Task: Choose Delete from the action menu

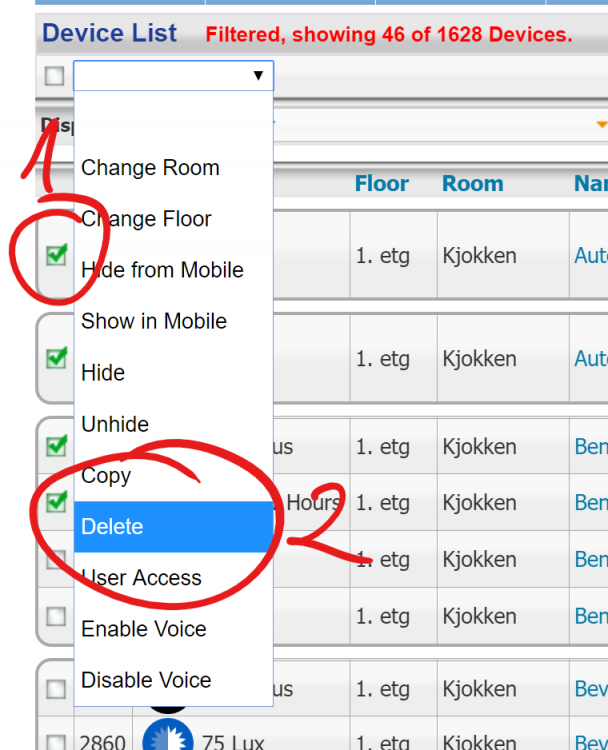Action: pyautogui.click(x=173, y=527)
